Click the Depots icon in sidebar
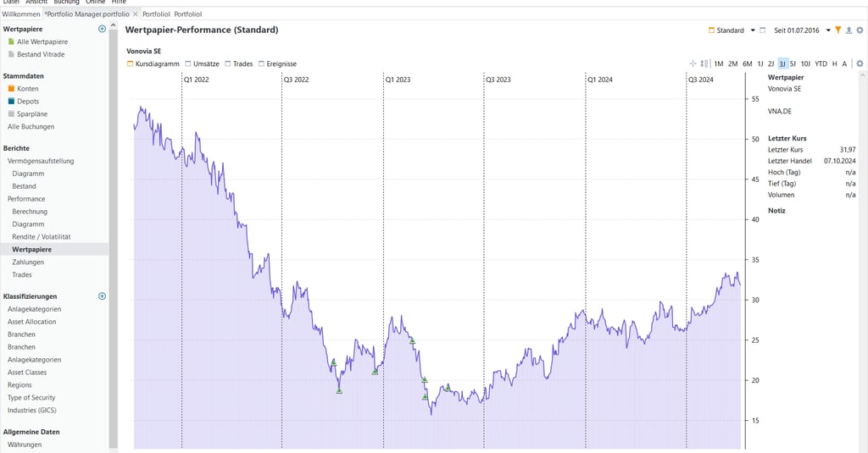The height and width of the screenshot is (453, 868). (x=11, y=102)
